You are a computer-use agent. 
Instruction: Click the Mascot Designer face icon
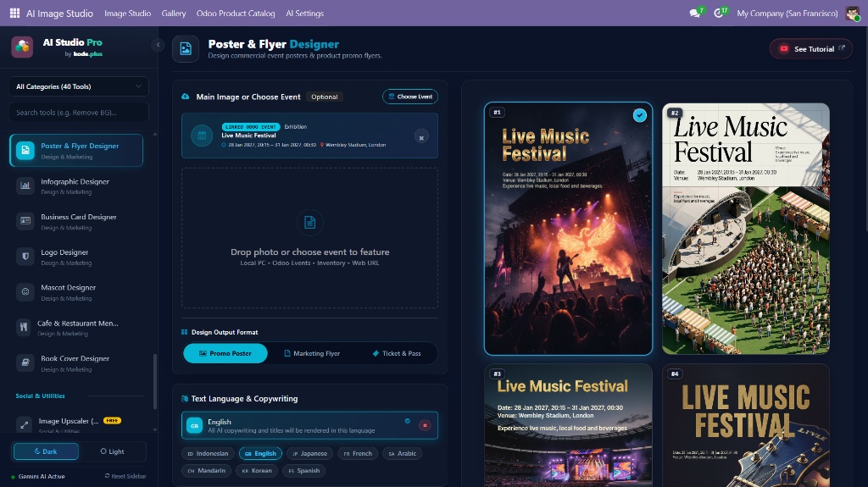click(x=25, y=292)
